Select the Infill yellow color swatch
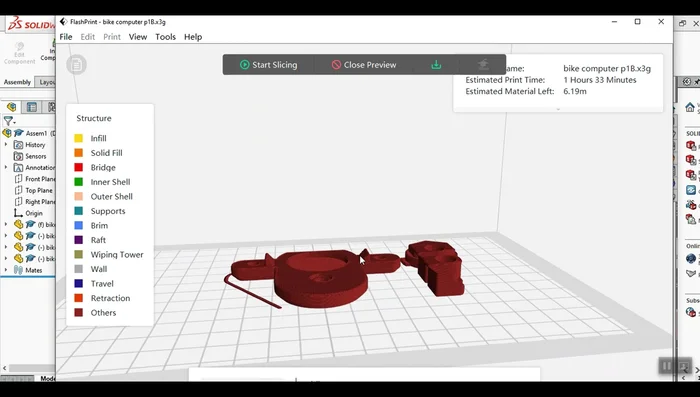The image size is (700, 397). coord(79,138)
